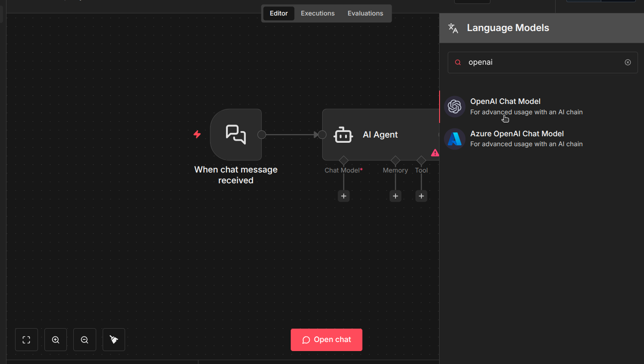Add a Chat Model sub-node
This screenshot has width=644, height=364.
(x=344, y=196)
